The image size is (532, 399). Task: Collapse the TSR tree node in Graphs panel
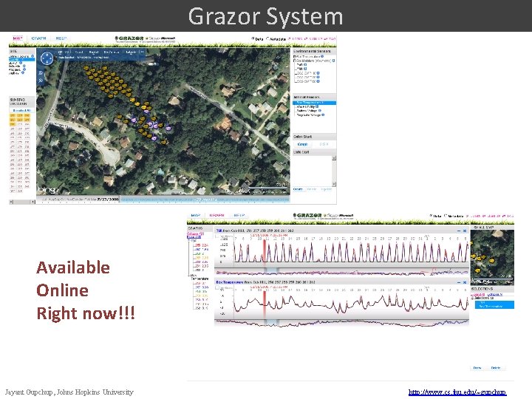tap(190, 241)
